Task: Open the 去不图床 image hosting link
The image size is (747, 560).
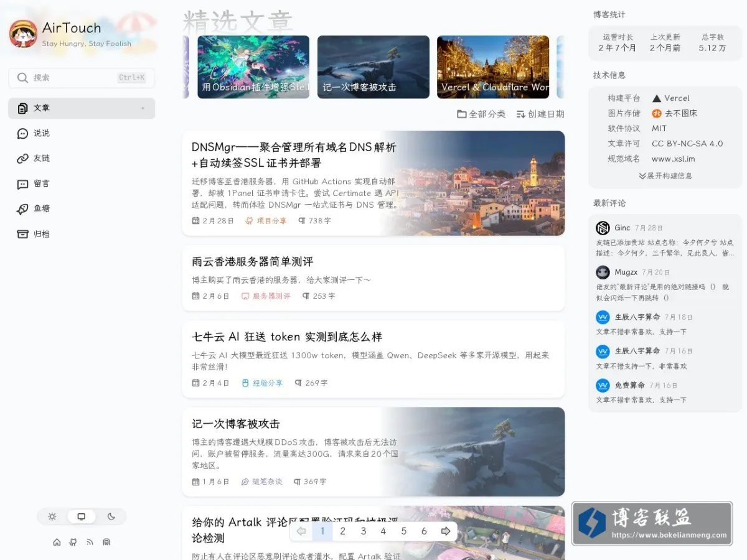Action: (675, 113)
